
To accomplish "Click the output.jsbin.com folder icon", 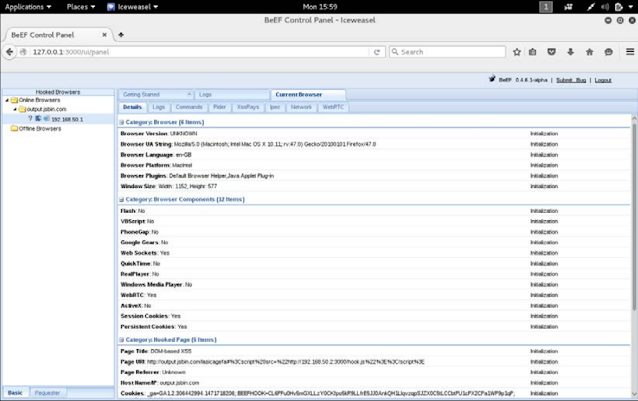I will (x=22, y=109).
